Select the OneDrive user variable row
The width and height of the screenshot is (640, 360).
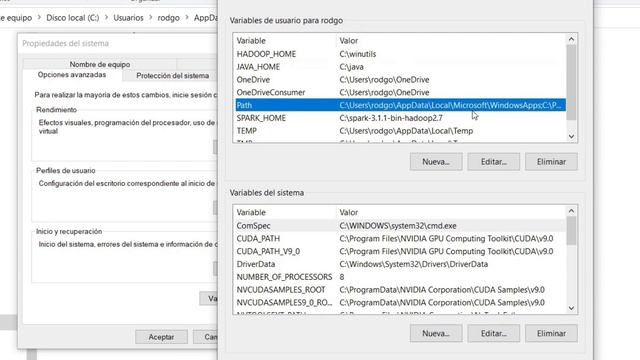[400, 80]
